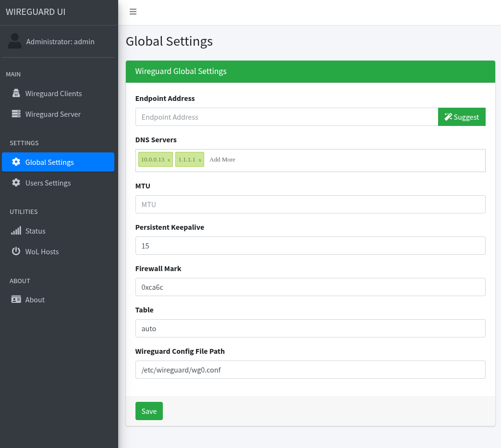Click the Wireguard Server icon
501x448 pixels.
(16, 114)
